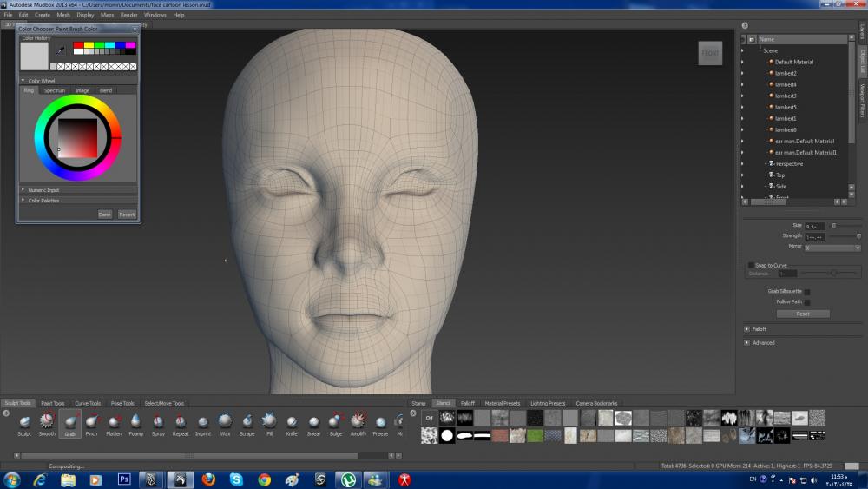Click the eyedropper in Color Chooser
This screenshot has height=489, width=868.
coord(60,51)
